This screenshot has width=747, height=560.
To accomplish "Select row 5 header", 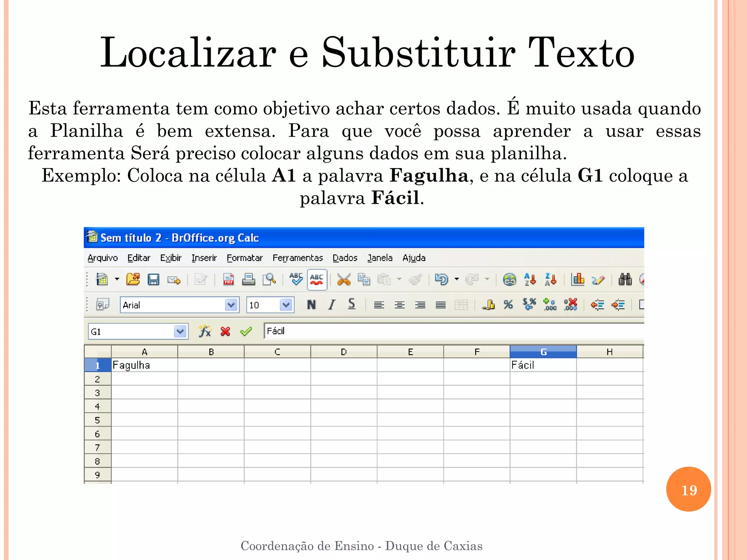I will click(97, 420).
